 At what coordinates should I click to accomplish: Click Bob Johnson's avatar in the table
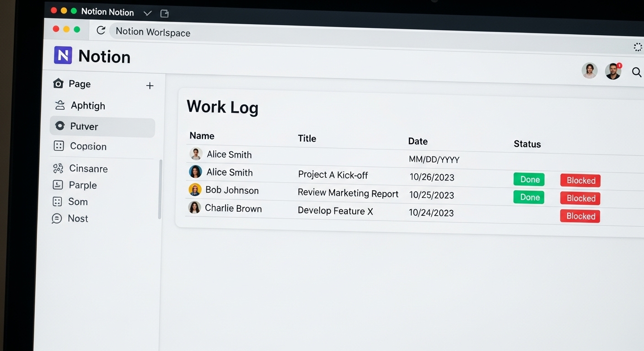[x=195, y=190]
